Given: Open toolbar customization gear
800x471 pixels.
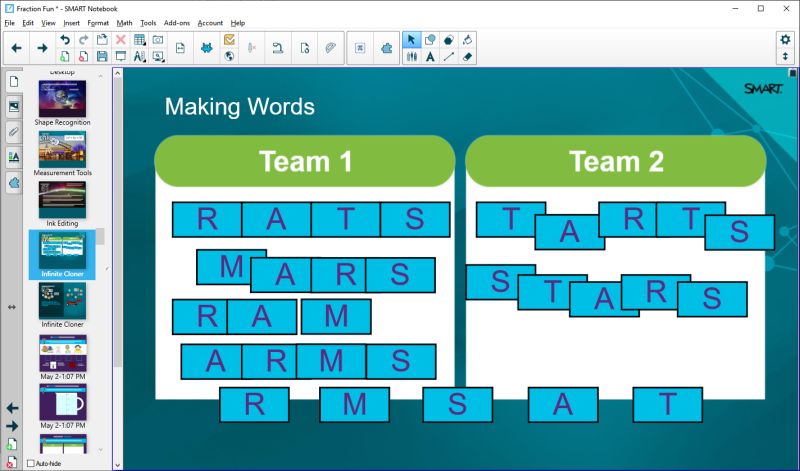Looking at the screenshot, I should pyautogui.click(x=785, y=39).
